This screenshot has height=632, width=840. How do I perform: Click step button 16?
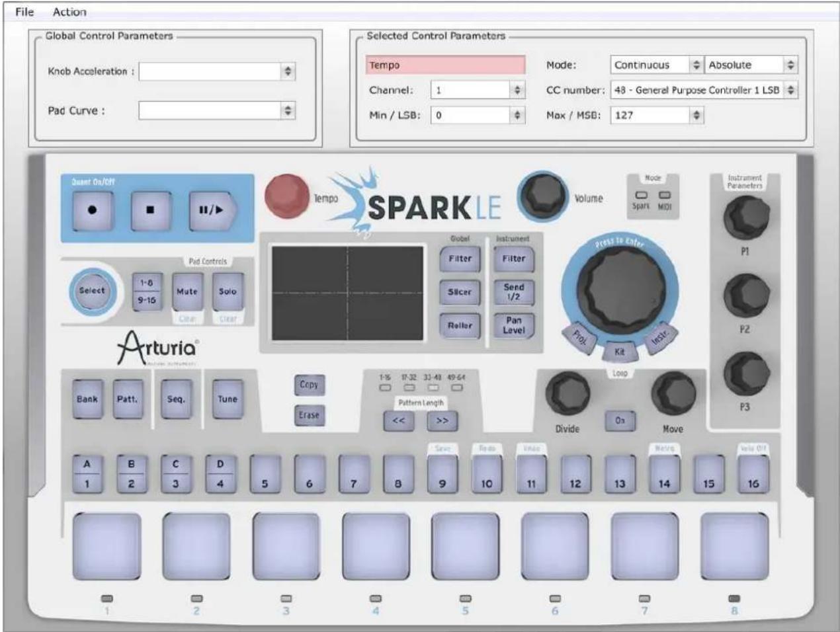pos(753,475)
